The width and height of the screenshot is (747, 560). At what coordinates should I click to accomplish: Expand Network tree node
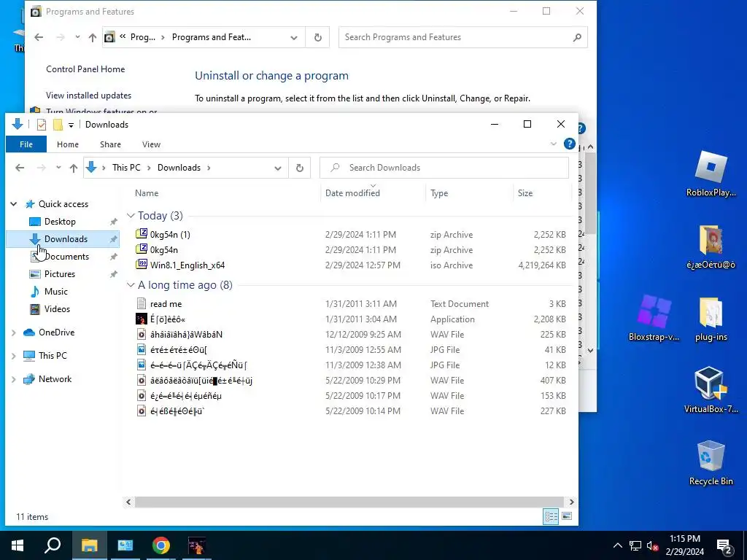[14, 379]
